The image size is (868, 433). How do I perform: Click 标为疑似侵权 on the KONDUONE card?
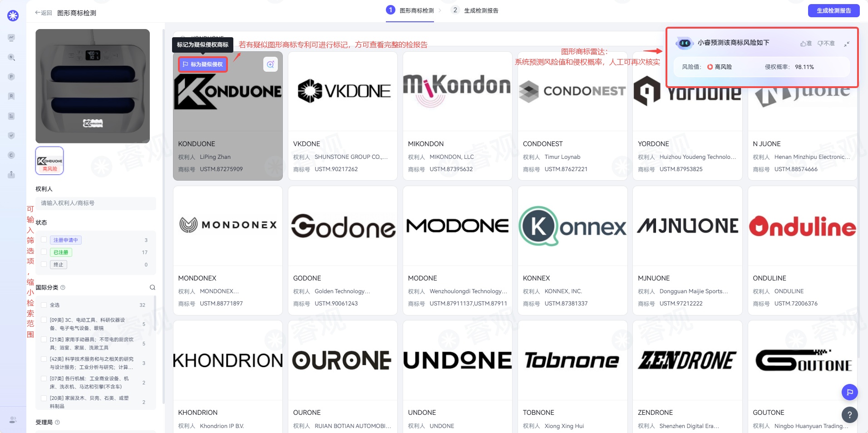(x=202, y=64)
